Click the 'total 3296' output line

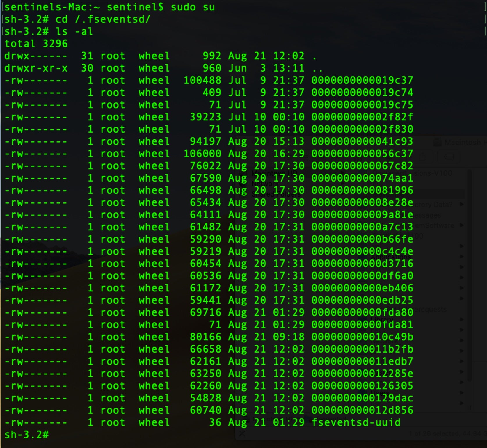click(36, 44)
